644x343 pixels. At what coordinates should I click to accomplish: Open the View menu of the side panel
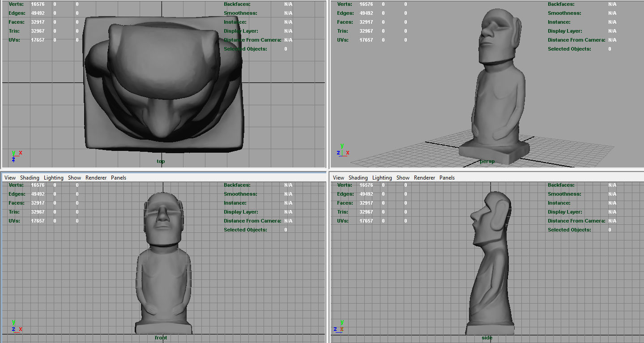click(x=338, y=178)
